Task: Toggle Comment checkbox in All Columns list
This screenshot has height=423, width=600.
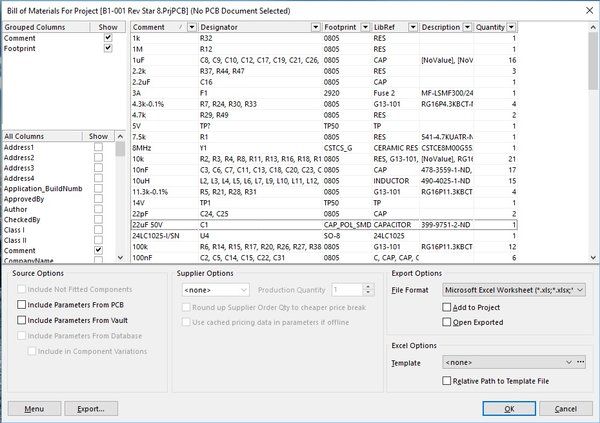Action: (98, 250)
